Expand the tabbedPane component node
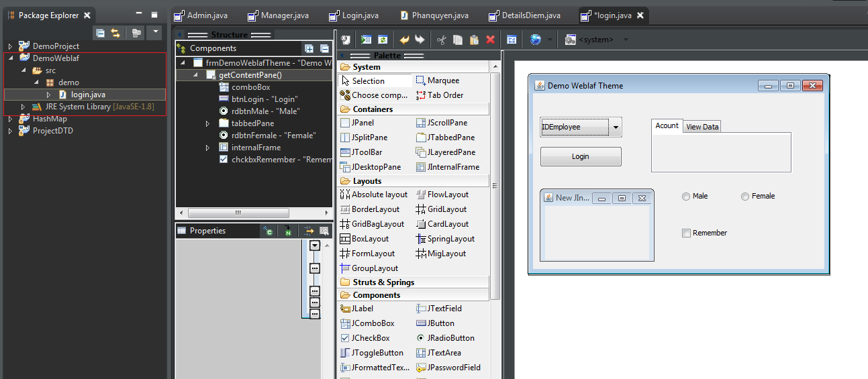The width and height of the screenshot is (868, 379). [208, 123]
